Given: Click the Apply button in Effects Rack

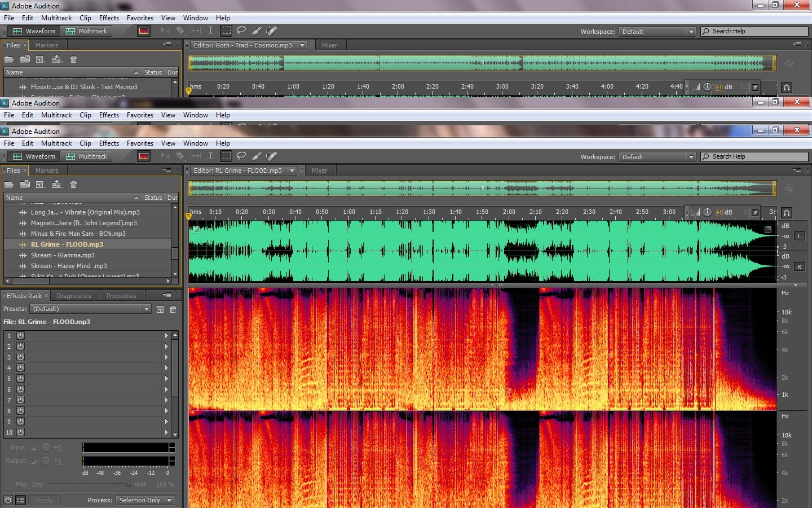Looking at the screenshot, I should pos(45,500).
